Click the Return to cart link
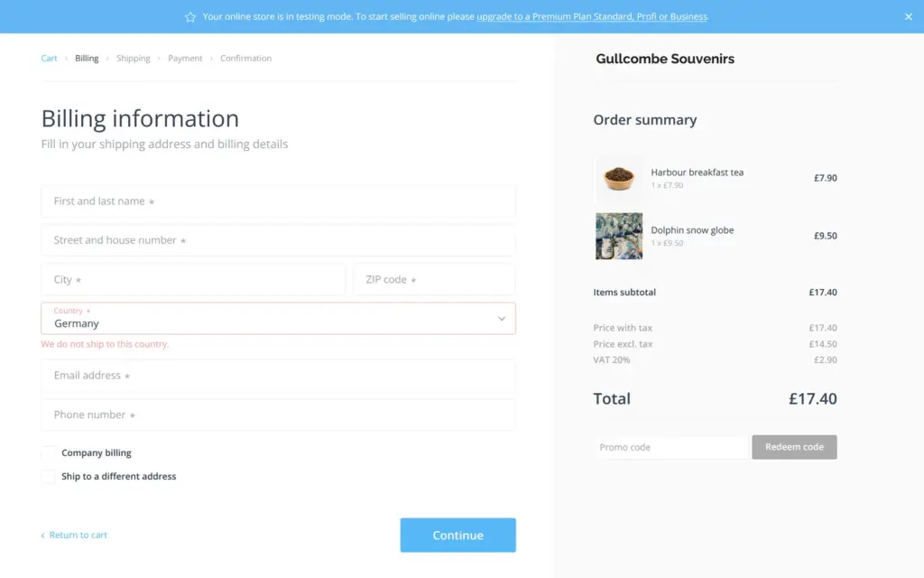 (x=74, y=535)
